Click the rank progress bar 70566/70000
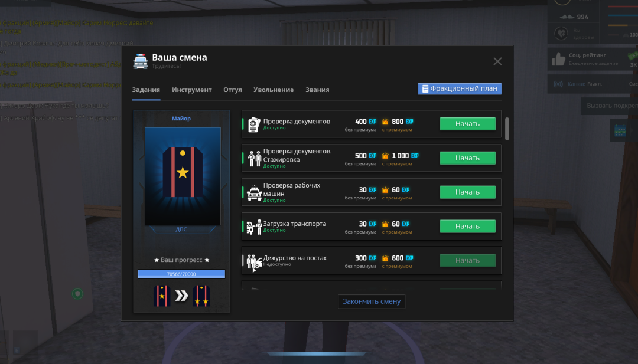Image resolution: width=638 pixels, height=364 pixels. click(x=181, y=274)
